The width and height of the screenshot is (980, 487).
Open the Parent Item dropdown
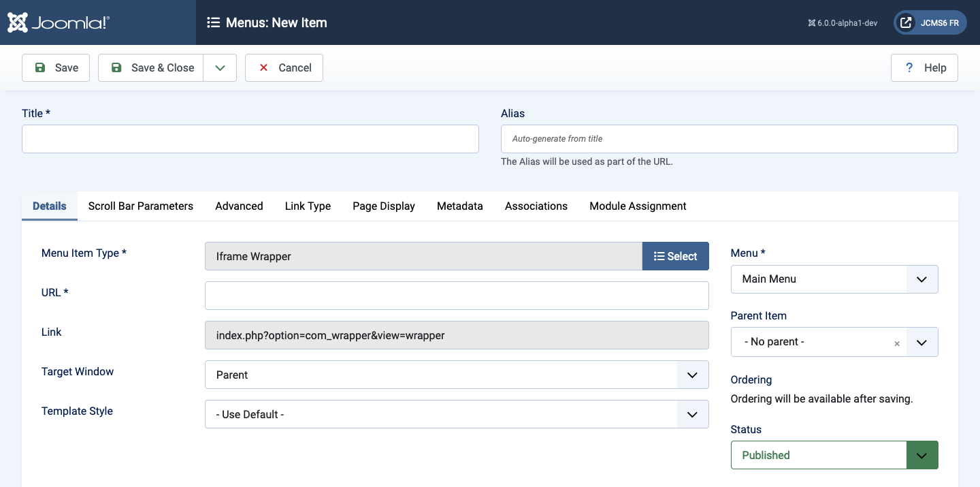[834, 342]
